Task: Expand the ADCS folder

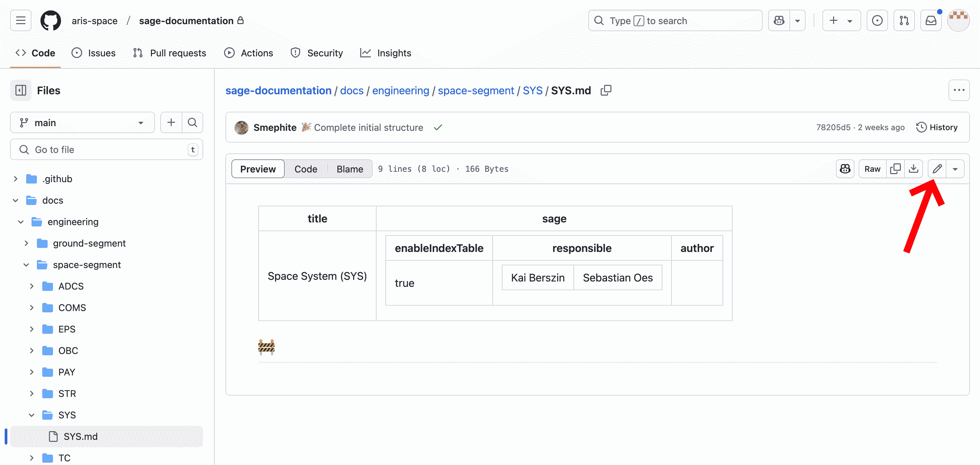Action: (x=31, y=286)
